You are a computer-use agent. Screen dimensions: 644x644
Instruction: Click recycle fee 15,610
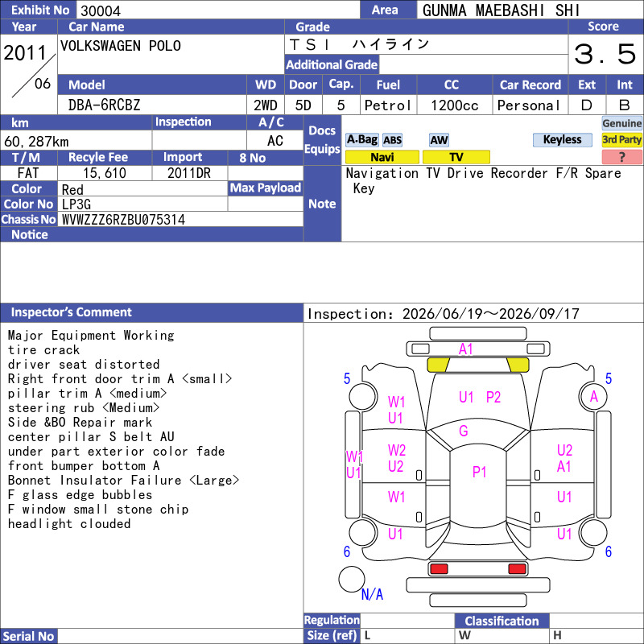tap(105, 173)
